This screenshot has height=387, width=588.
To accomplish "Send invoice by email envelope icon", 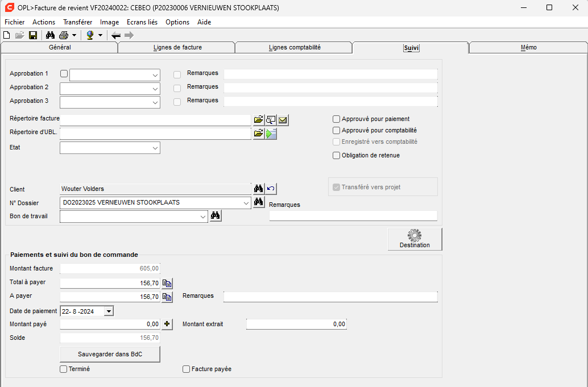I will (283, 120).
